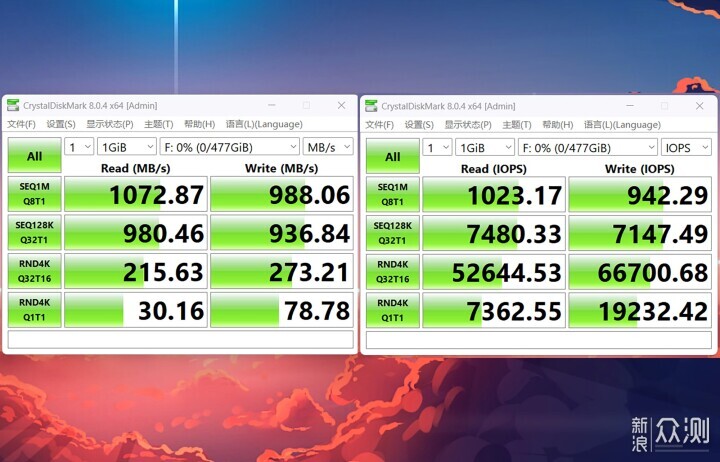Viewport: 720px width, 462px height.
Task: Open 文件(F) menu in left window
Action: [21, 124]
